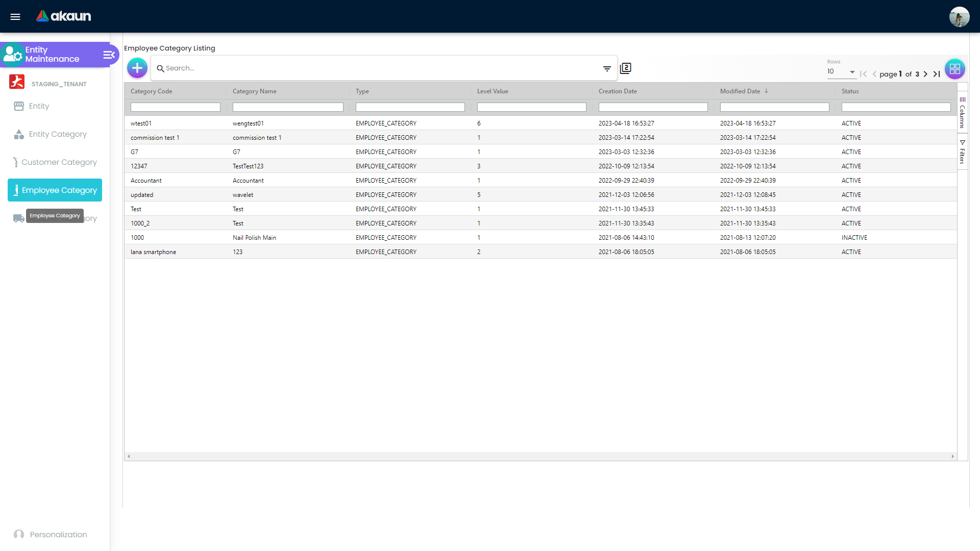The image size is (980, 551).
Task: Open the Supplier Category icon below Employee Category
Action: coord(18,218)
